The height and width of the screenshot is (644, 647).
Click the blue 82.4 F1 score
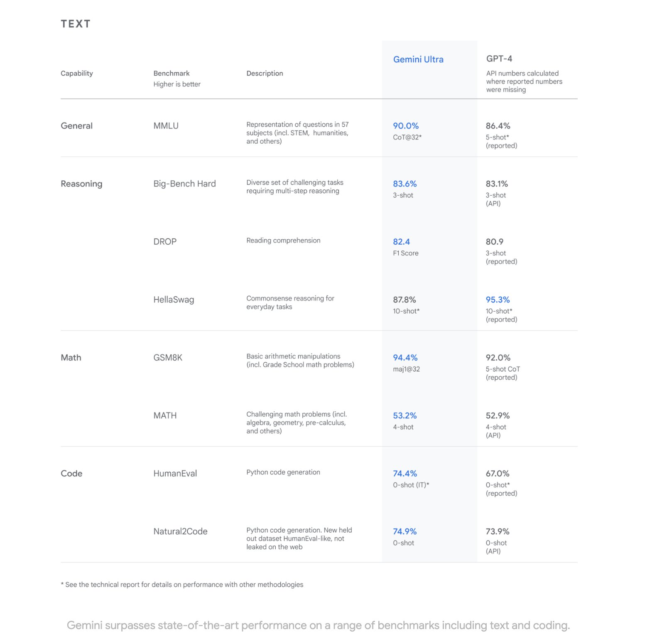click(x=401, y=242)
